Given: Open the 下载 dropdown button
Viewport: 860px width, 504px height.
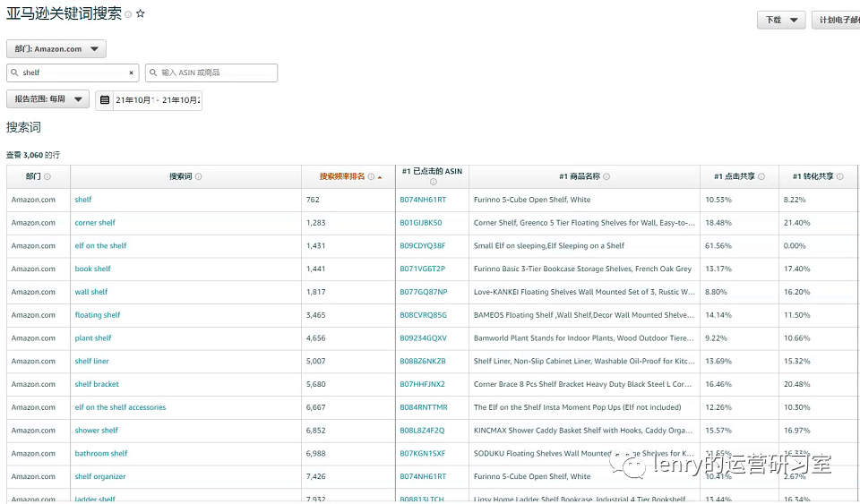Looking at the screenshot, I should pyautogui.click(x=781, y=20).
